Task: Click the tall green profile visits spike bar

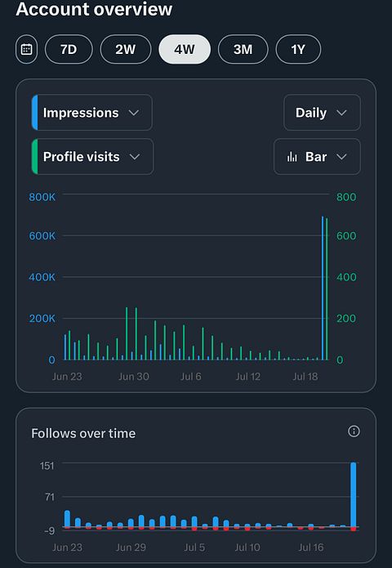Action: coord(327,289)
